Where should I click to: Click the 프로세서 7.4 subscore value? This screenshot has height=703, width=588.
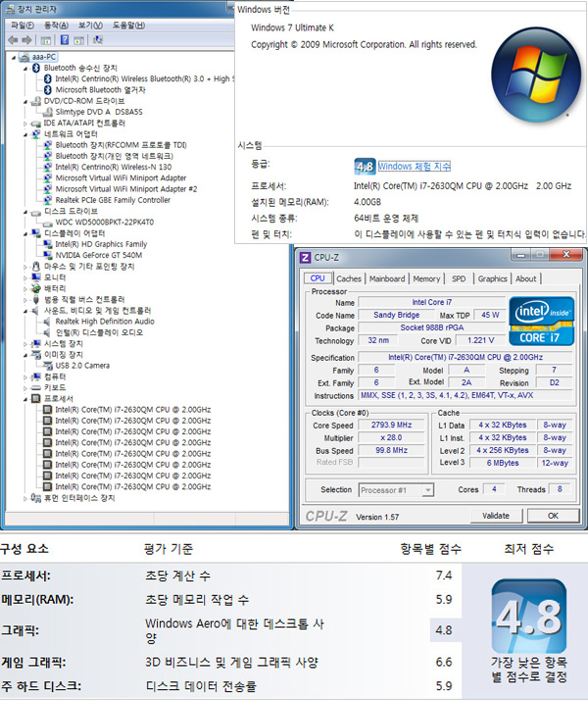(444, 576)
